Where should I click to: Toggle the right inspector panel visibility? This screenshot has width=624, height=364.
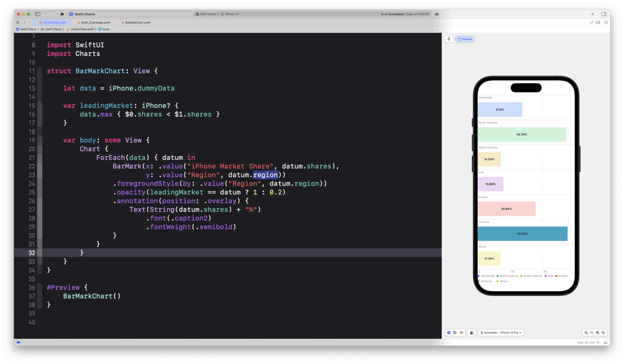[604, 14]
